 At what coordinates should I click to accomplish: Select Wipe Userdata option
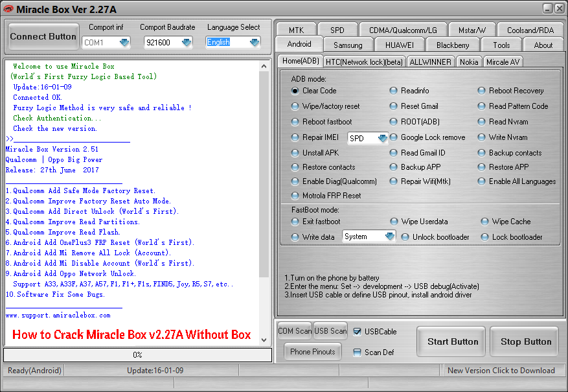coord(394,222)
